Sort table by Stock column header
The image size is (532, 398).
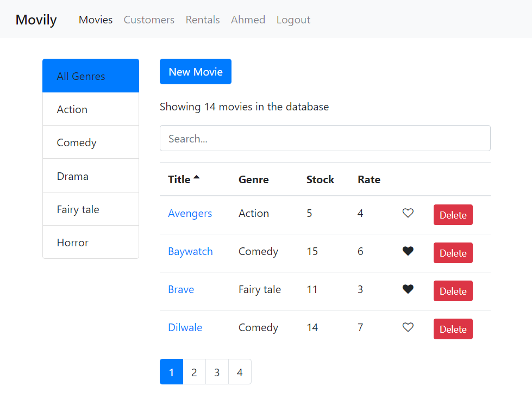pyautogui.click(x=320, y=179)
